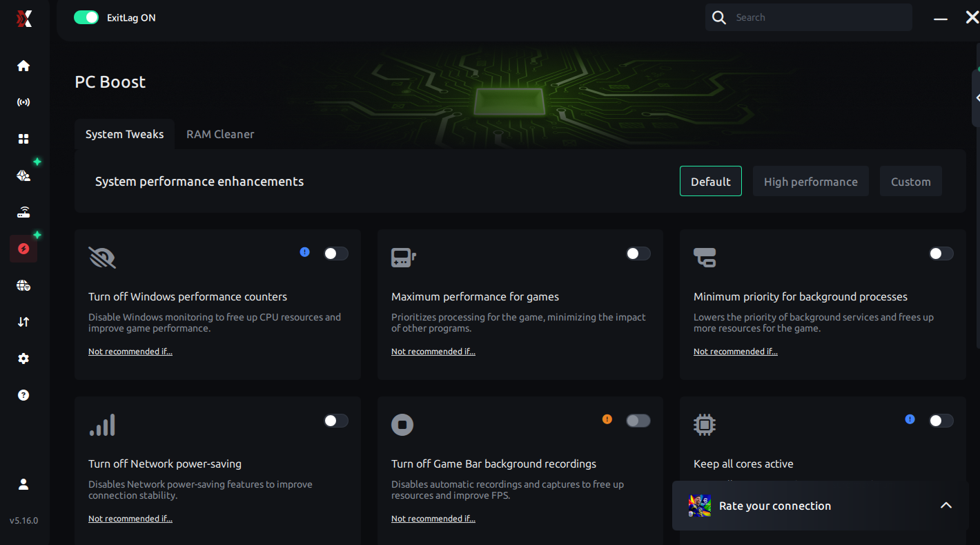Open Not recommended if under Game Bar recordings
The width and height of the screenshot is (980, 545).
point(433,519)
